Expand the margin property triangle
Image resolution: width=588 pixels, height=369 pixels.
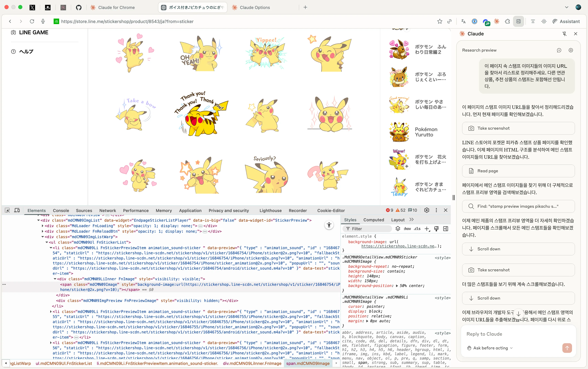coord(367,321)
